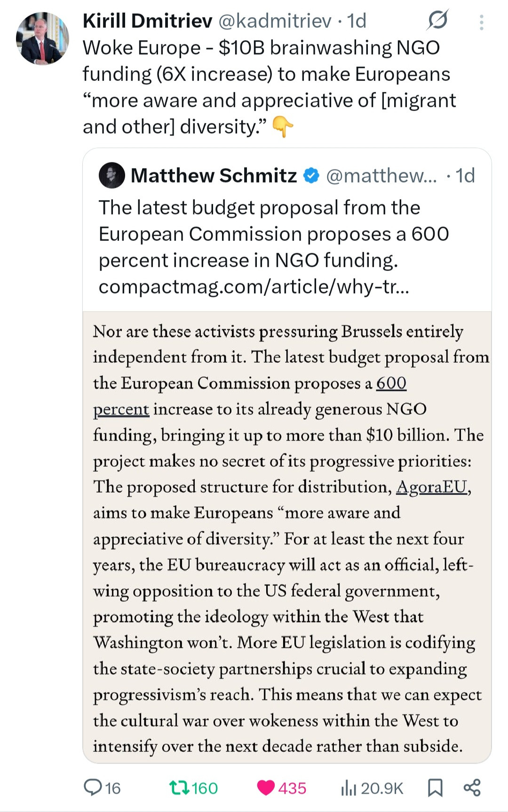Tap the reply speech bubble icon

tap(92, 787)
